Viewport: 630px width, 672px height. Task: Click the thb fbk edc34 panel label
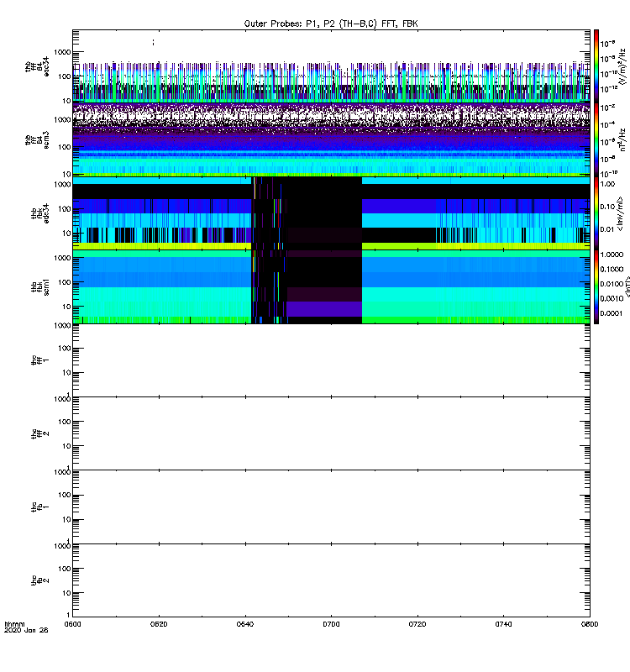point(40,213)
